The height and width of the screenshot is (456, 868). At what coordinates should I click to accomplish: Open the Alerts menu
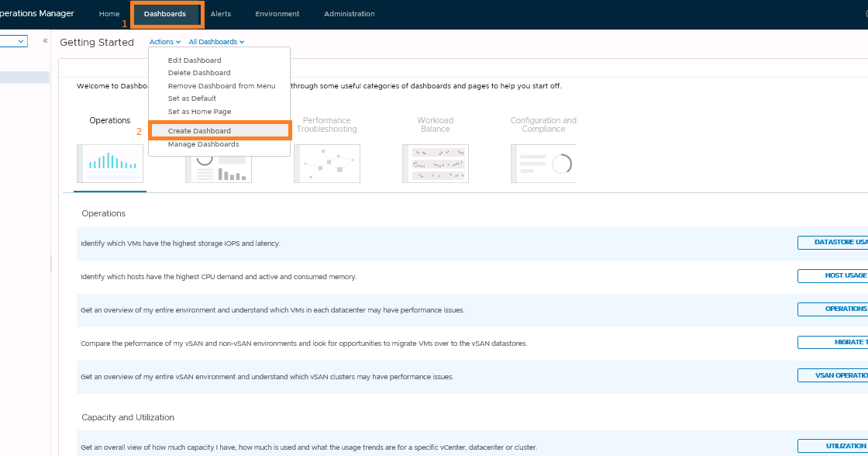pyautogui.click(x=220, y=13)
